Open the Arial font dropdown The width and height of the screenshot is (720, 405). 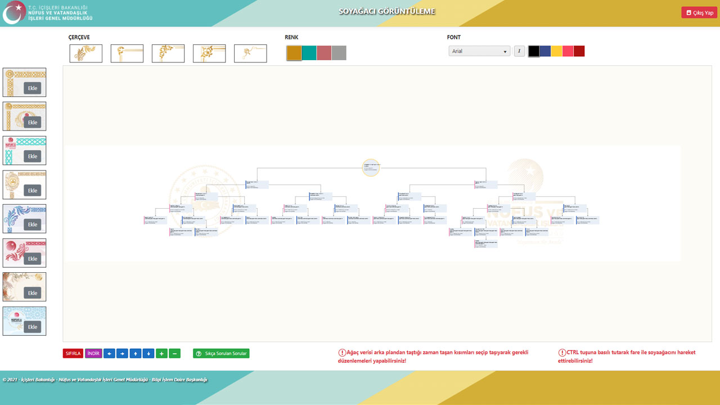tap(479, 51)
